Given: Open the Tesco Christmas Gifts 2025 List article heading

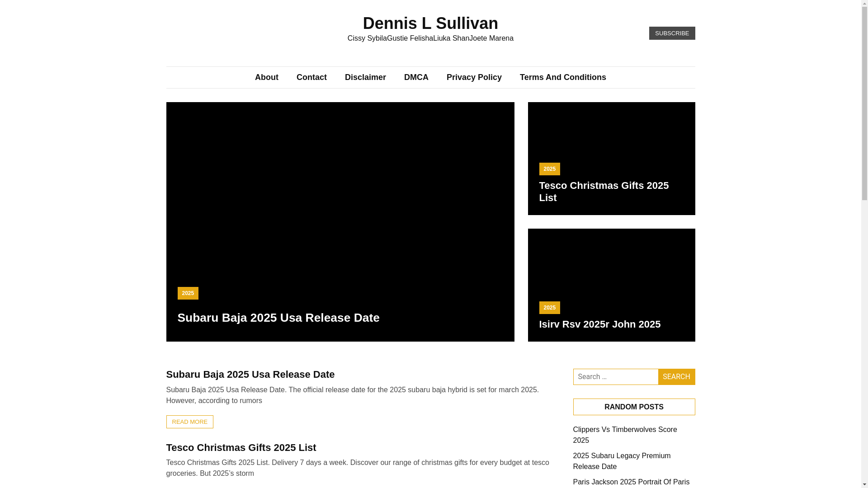Looking at the screenshot, I should (x=241, y=447).
